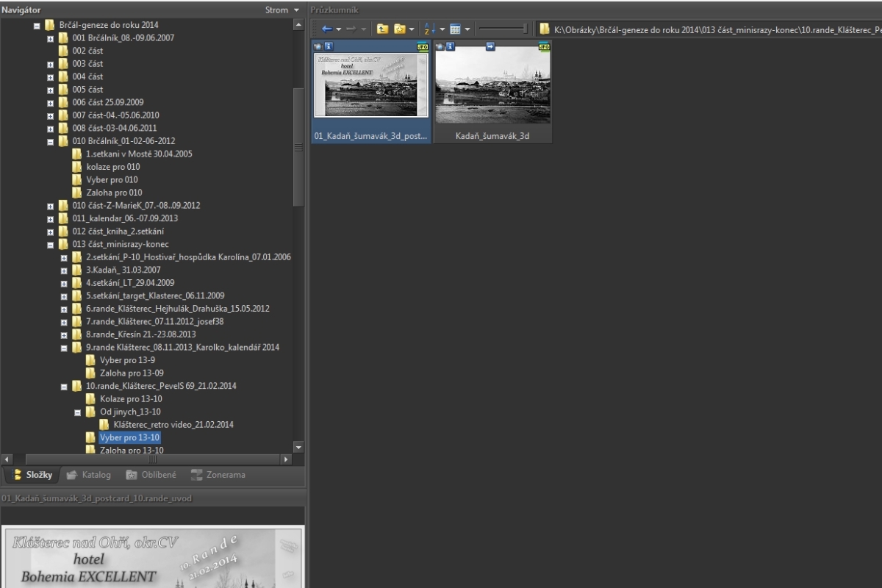This screenshot has height=588, width=882.
Task: Select the Zaloha pro 010 folder
Action: (x=114, y=193)
